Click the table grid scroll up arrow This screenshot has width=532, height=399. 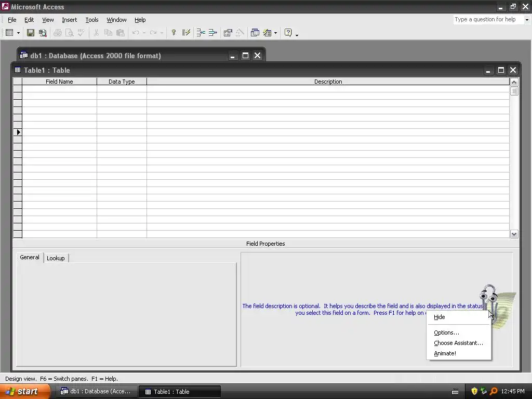(514, 82)
